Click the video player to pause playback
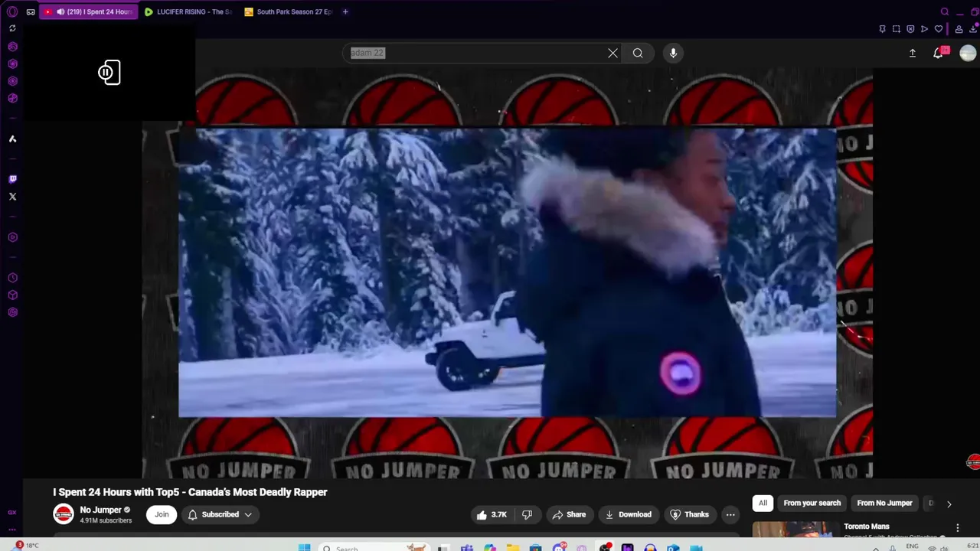This screenshot has width=980, height=551. (x=507, y=273)
